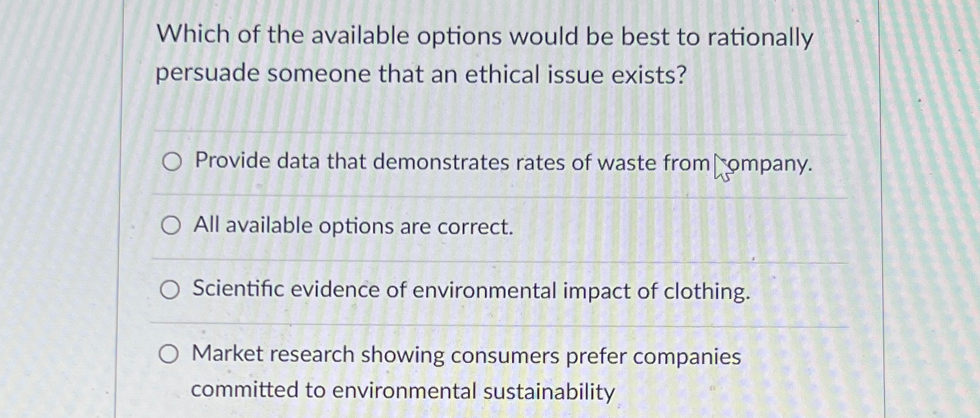Select the 'Provide data' radio button
The width and height of the screenshot is (980, 418).
click(x=172, y=162)
